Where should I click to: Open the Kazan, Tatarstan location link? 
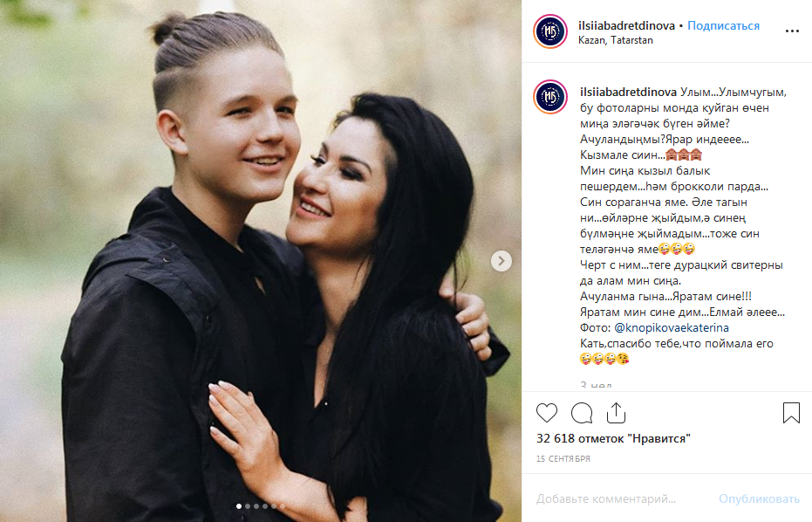[x=615, y=40]
